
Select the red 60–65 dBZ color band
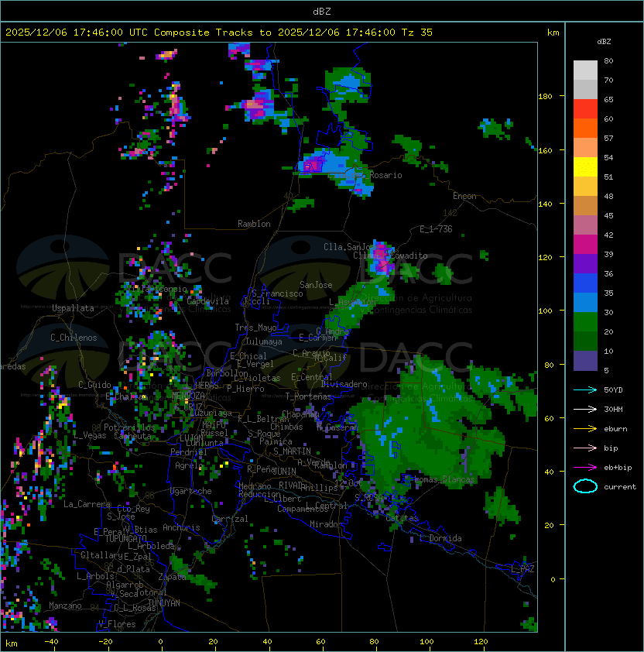tap(585, 109)
